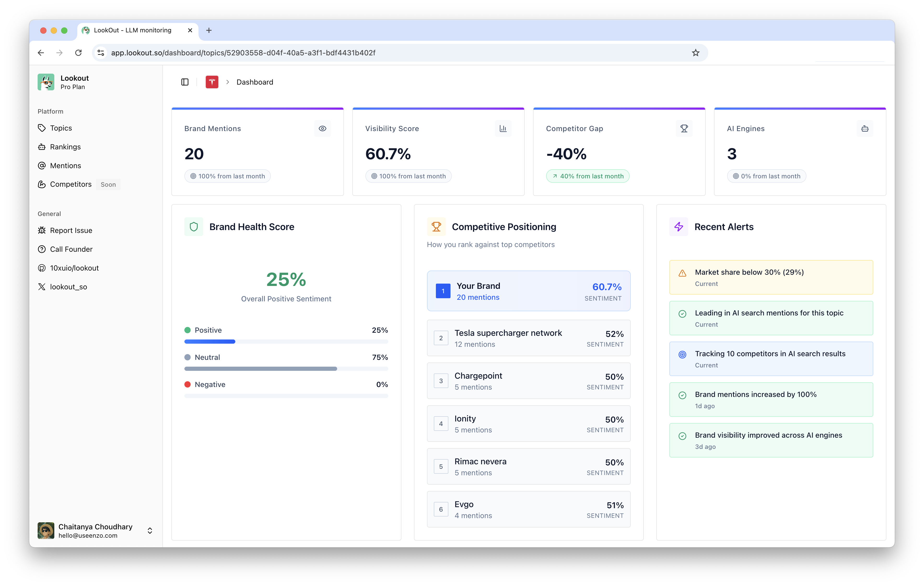This screenshot has width=924, height=586.
Task: Select the Rimac nevera competitor row
Action: [528, 467]
